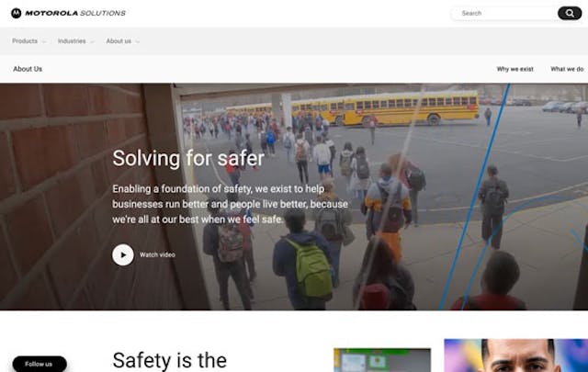The width and height of the screenshot is (588, 372).
Task: Click the chevron next to Products
Action: click(x=43, y=41)
